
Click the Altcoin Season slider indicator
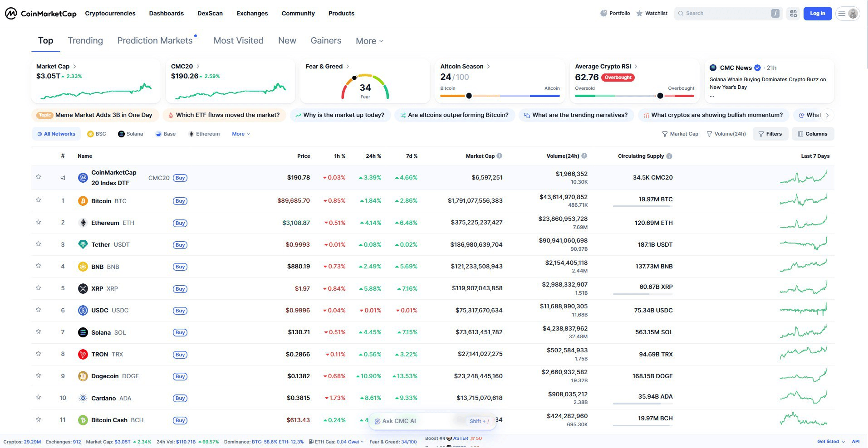[x=469, y=96]
